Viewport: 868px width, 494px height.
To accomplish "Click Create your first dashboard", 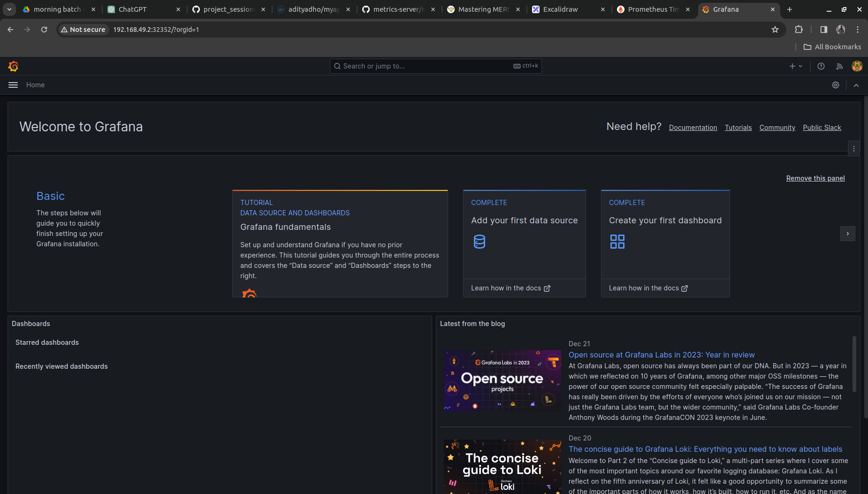I will [665, 220].
